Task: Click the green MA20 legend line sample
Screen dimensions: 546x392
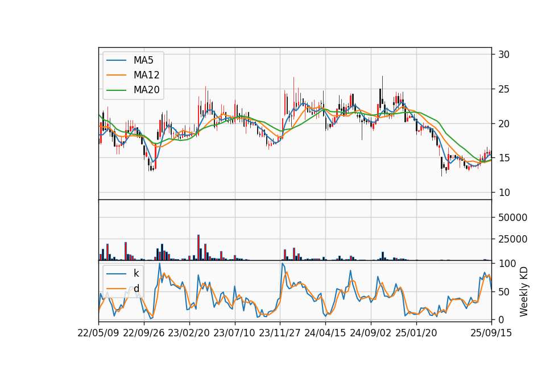Action: (116, 90)
